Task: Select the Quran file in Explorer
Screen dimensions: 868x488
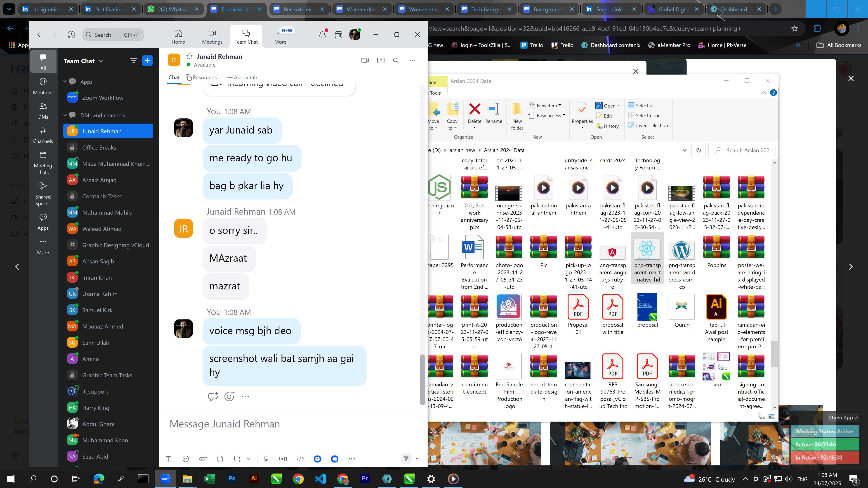Action: coord(682,310)
